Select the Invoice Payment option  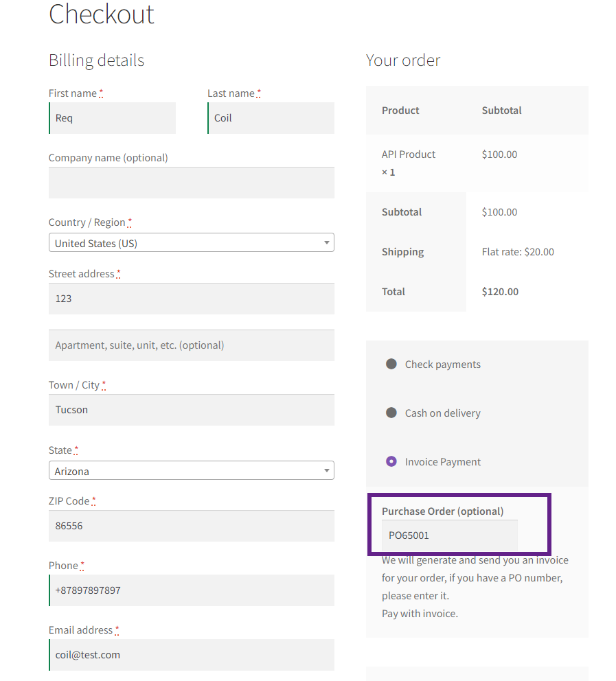[x=391, y=461]
